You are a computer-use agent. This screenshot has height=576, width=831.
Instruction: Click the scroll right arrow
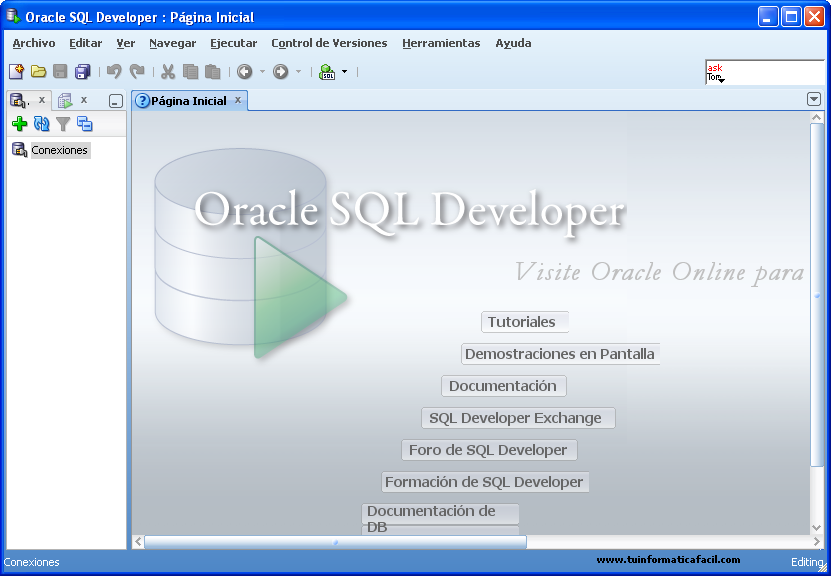coord(817,542)
